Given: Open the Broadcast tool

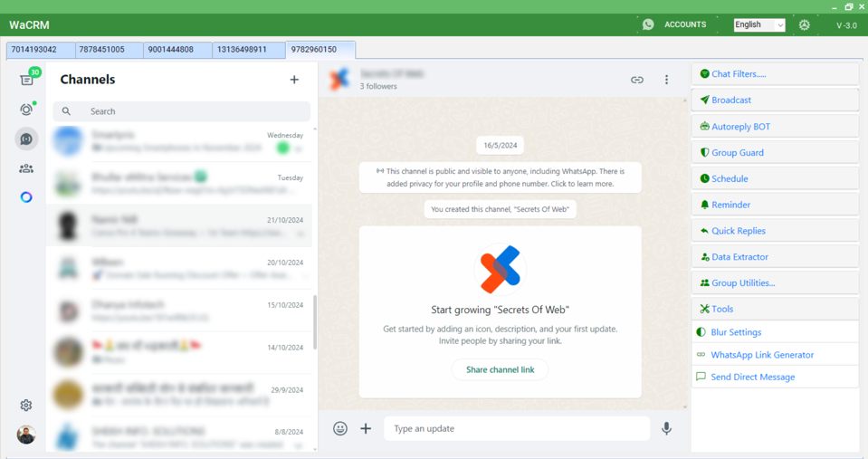Looking at the screenshot, I should tap(775, 100).
